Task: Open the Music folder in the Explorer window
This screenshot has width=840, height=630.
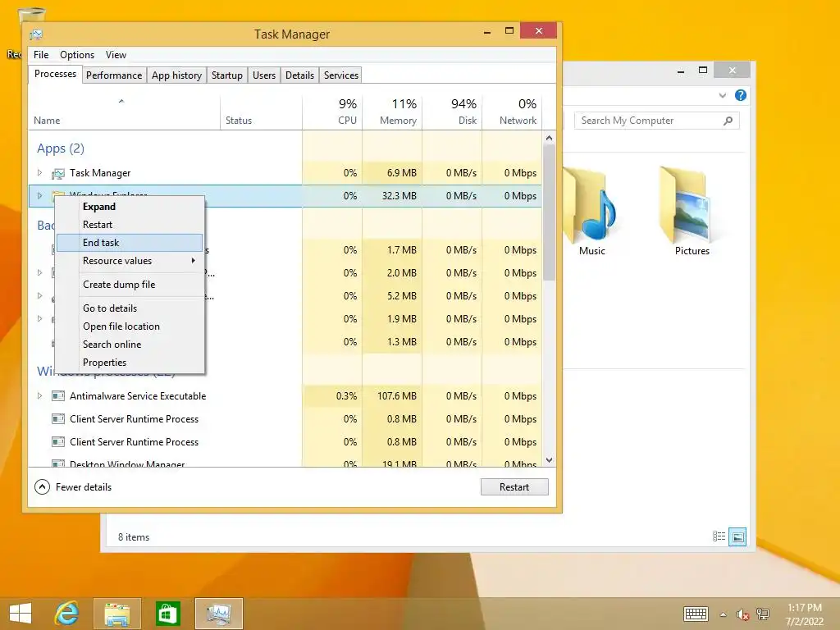Action: coord(592,212)
